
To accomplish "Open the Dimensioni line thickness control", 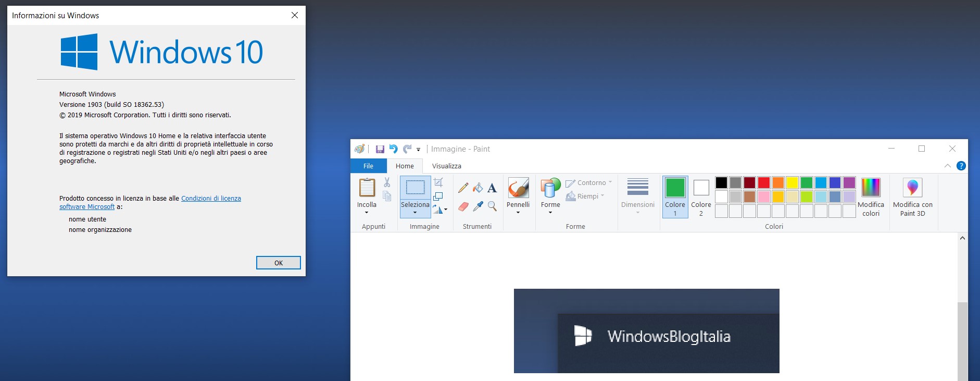I will coord(638,196).
